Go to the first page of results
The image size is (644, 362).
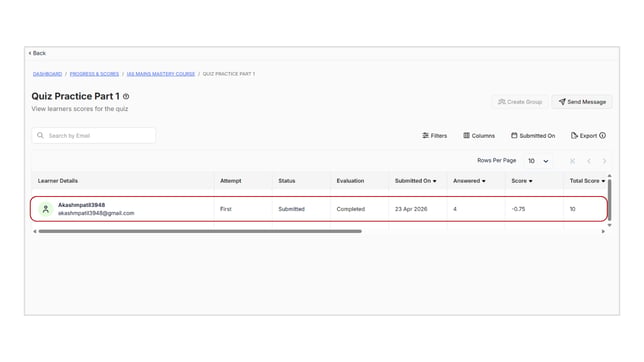573,161
